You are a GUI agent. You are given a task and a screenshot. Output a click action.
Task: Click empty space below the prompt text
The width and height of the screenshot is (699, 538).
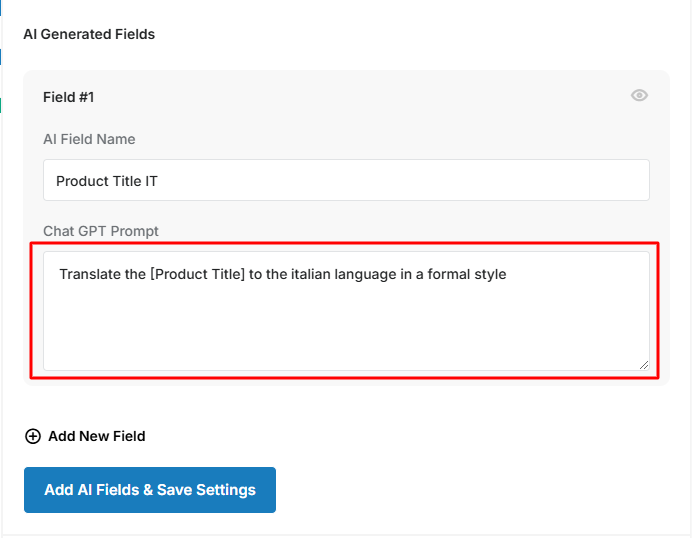346,330
